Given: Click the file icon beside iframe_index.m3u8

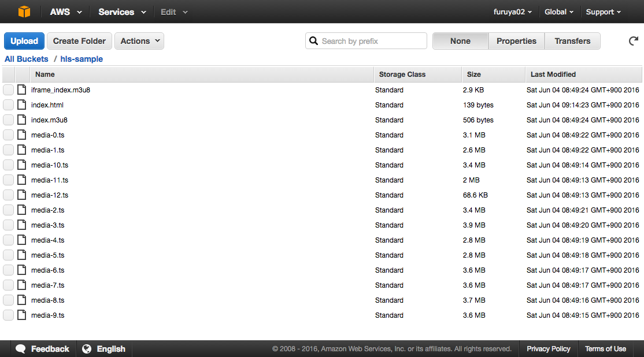Looking at the screenshot, I should (x=22, y=90).
